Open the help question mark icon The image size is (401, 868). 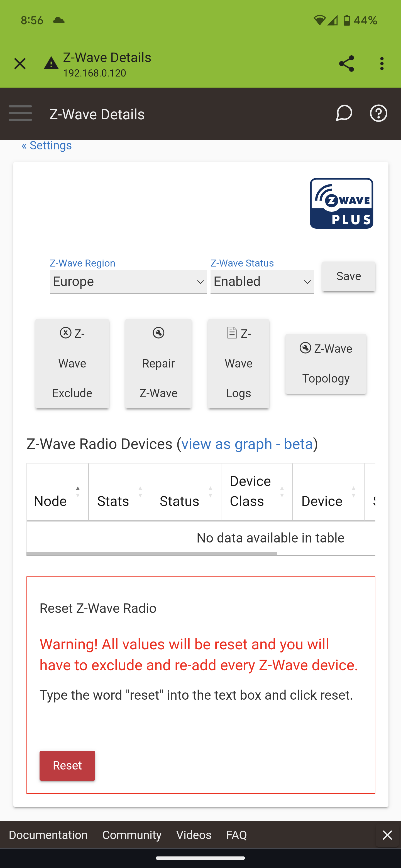[378, 113]
